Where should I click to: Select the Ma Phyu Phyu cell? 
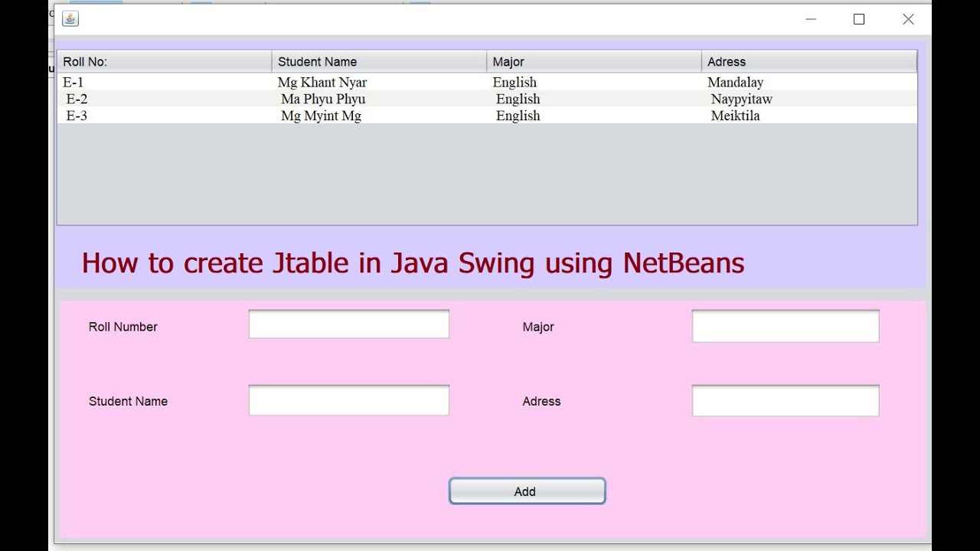[x=380, y=99]
